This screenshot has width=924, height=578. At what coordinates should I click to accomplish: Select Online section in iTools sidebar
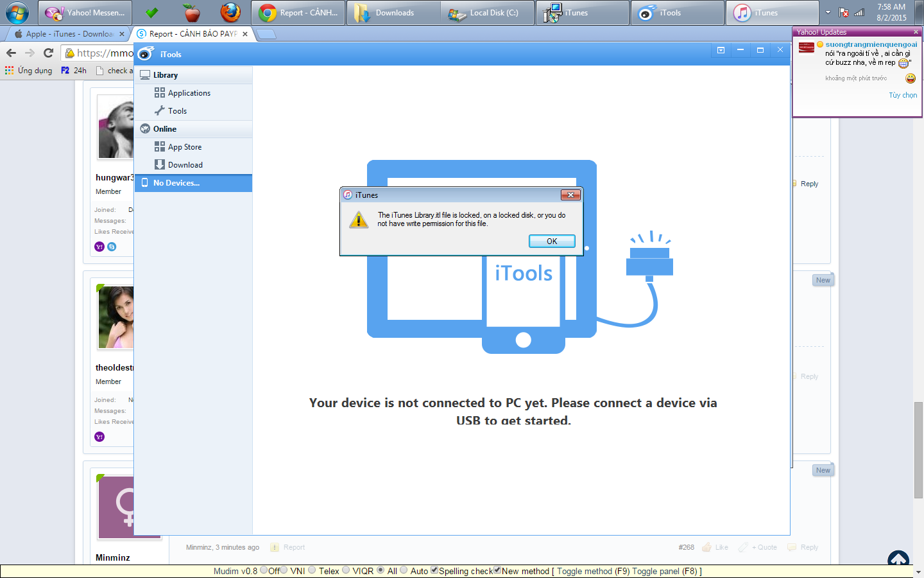(193, 129)
